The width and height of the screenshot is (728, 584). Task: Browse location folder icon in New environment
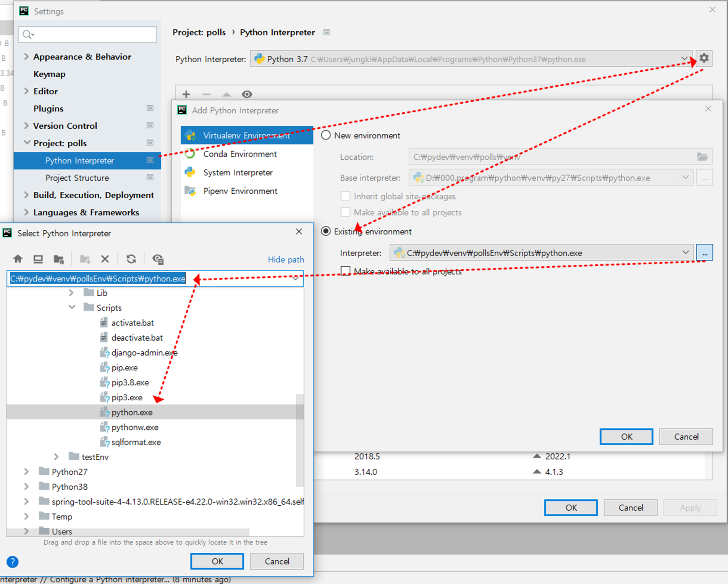702,157
